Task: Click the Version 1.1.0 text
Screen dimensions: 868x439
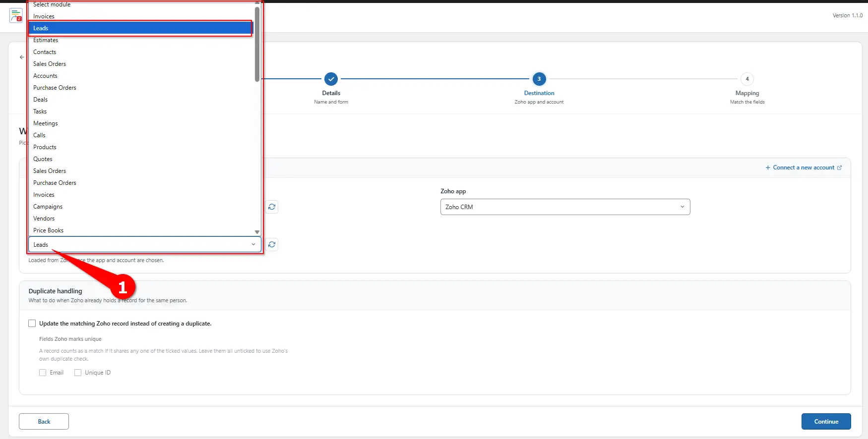Action: pos(847,15)
